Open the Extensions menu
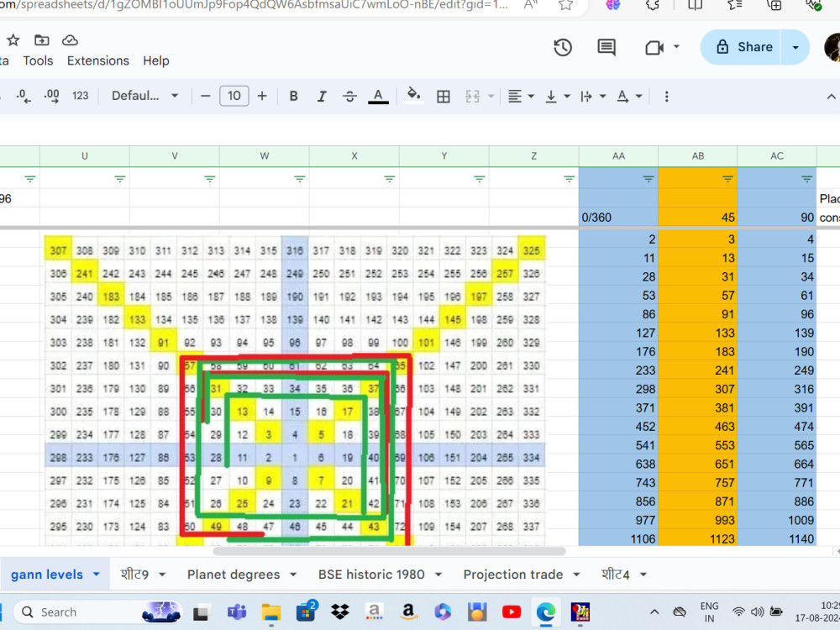 pyautogui.click(x=98, y=60)
